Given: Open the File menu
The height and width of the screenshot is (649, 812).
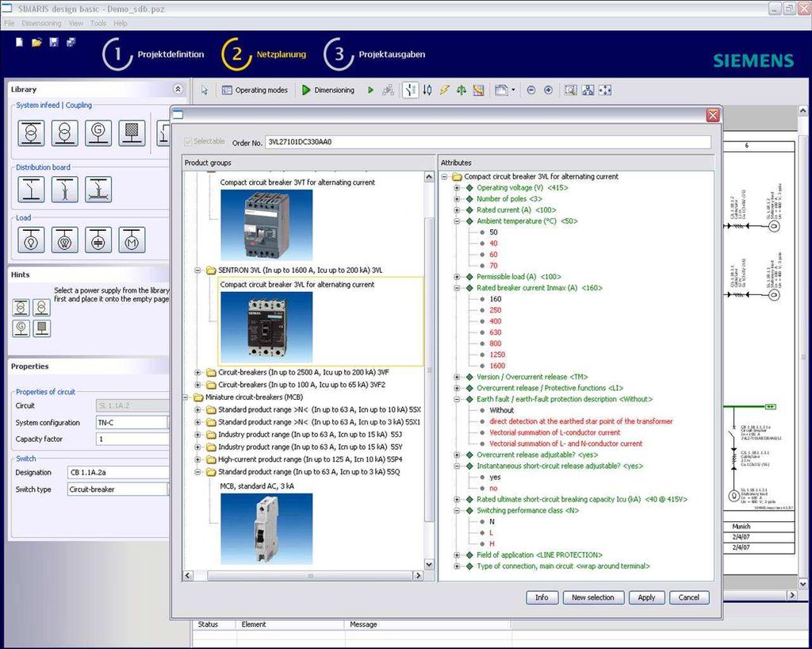Looking at the screenshot, I should (x=9, y=23).
